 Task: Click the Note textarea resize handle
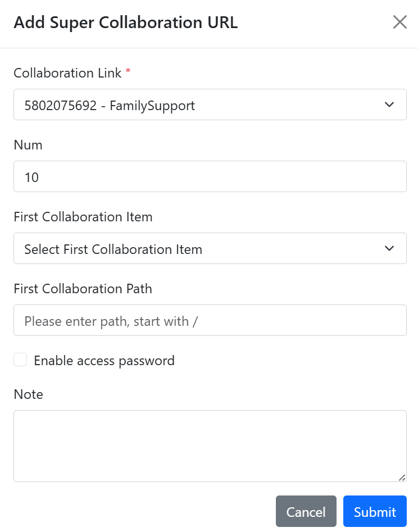[402, 478]
